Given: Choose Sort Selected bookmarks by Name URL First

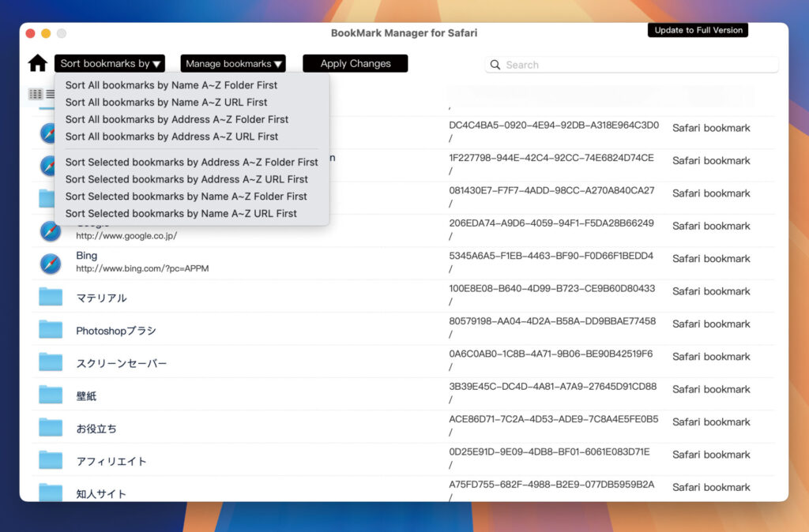Looking at the screenshot, I should coord(181,213).
